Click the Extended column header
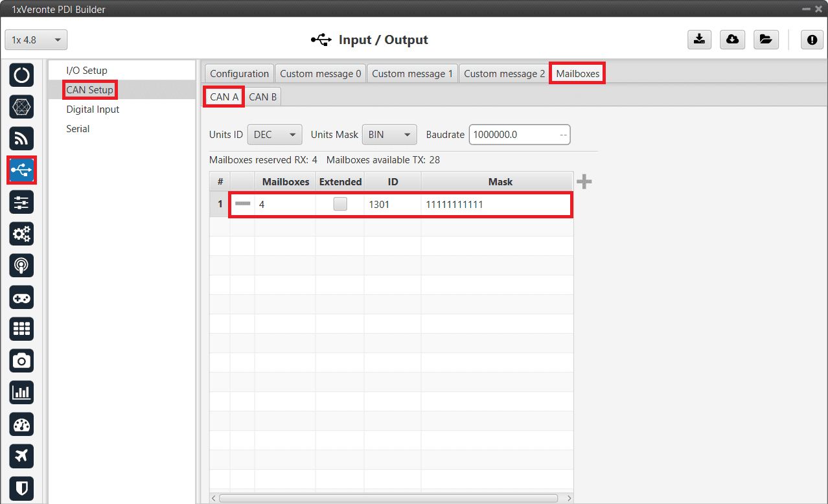 click(340, 182)
